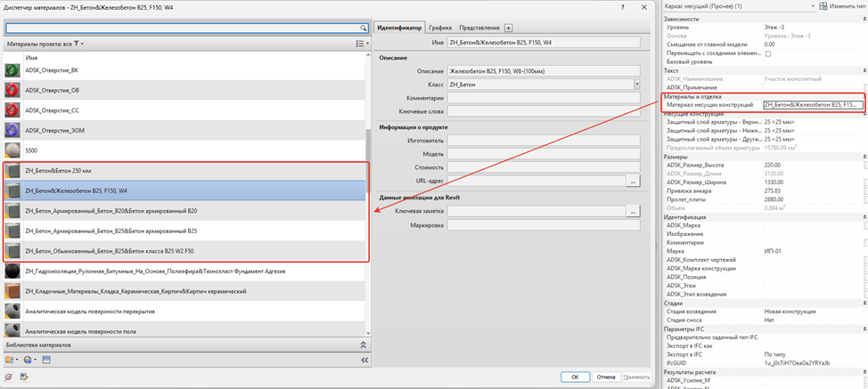Click the browse button next to URL-адрес
The height and width of the screenshot is (389, 868).
[x=634, y=180]
